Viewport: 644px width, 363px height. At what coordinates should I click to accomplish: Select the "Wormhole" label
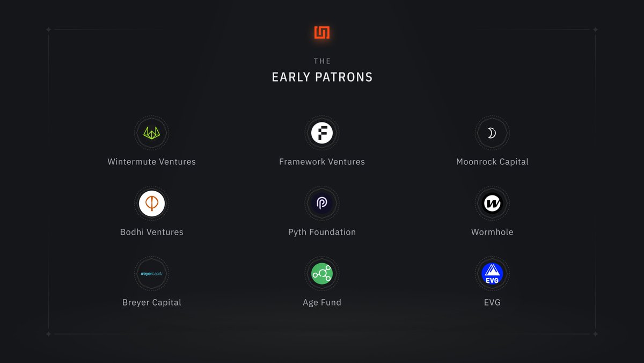[492, 232]
